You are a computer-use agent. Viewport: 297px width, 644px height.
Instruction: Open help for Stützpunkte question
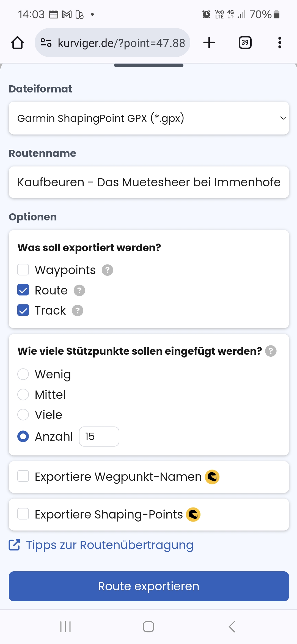(x=271, y=351)
